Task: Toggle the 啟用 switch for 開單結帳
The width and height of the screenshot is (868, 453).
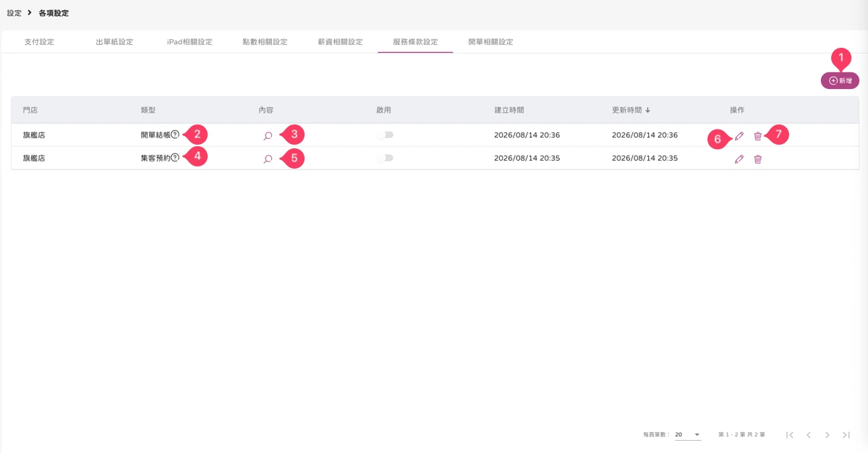Action: tap(385, 135)
